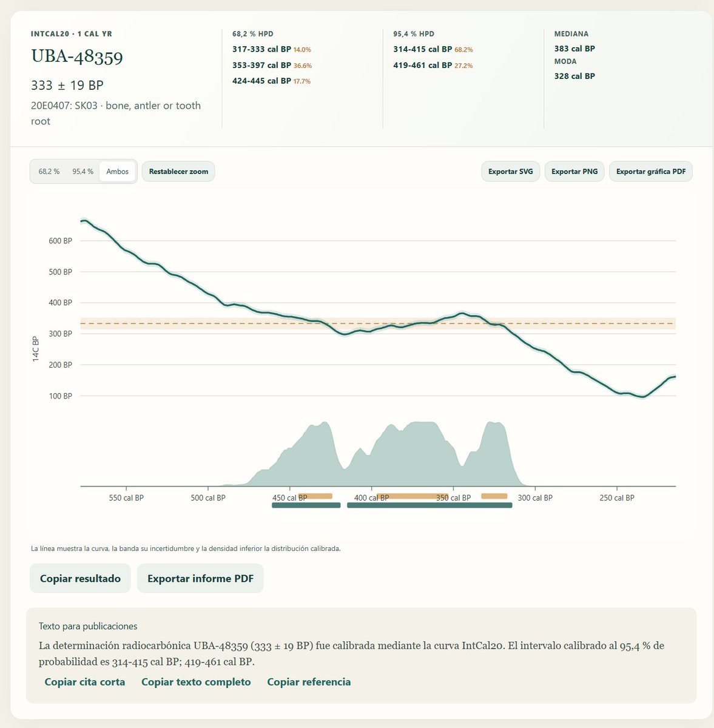The height and width of the screenshot is (728, 714).
Task: Click the 314-415 cal BP interval
Action: [x=423, y=50]
